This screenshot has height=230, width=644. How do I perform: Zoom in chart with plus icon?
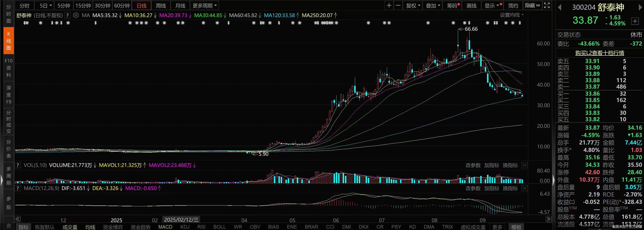(x=389, y=6)
